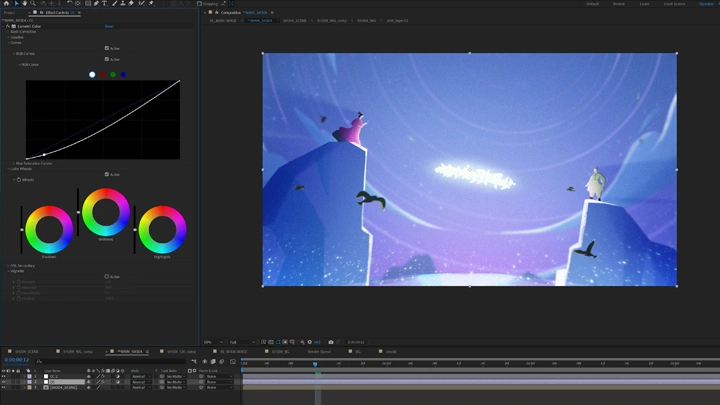Image resolution: width=720 pixels, height=405 pixels.
Task: Select the red channel curve swatch
Action: click(x=103, y=74)
